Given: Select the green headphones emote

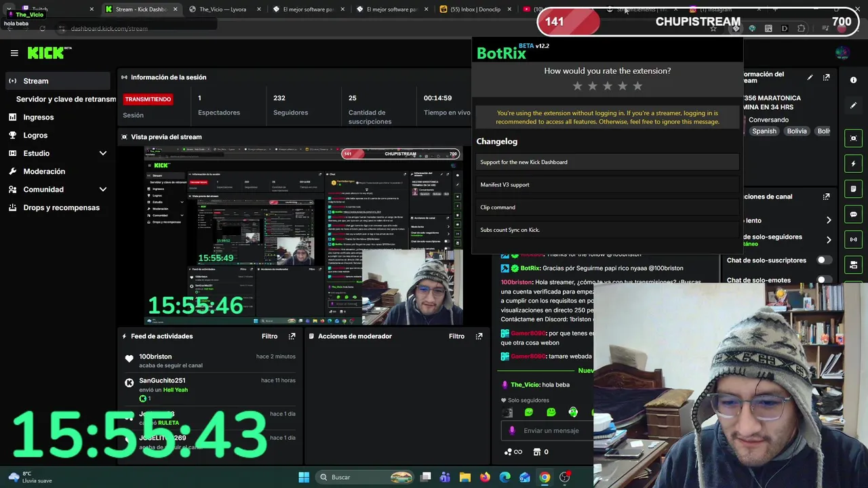Looking at the screenshot, I should (x=573, y=412).
